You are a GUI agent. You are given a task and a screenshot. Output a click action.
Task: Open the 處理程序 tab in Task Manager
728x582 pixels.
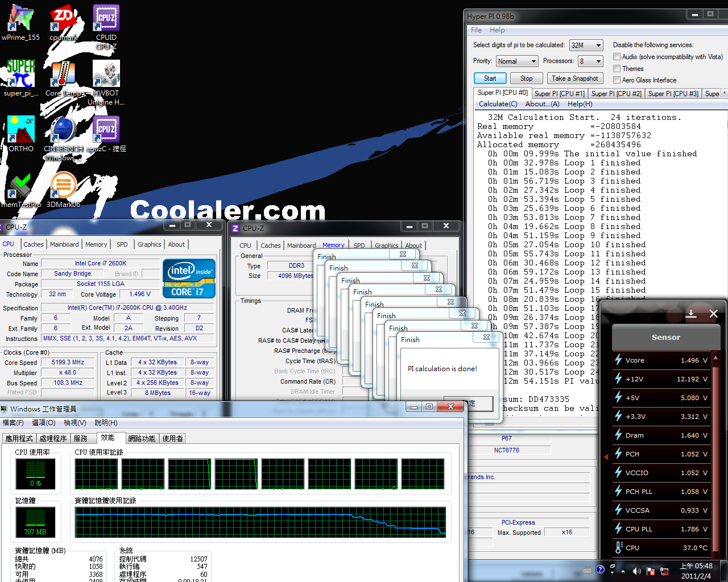click(53, 438)
